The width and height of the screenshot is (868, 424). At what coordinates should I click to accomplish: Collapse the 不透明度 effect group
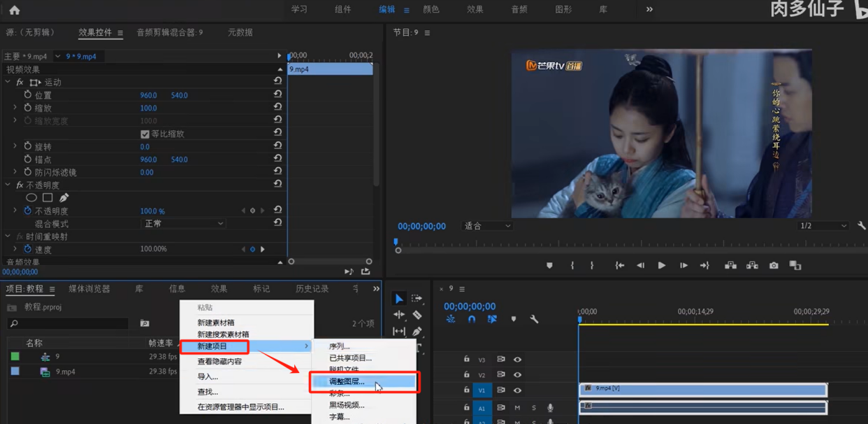point(8,185)
